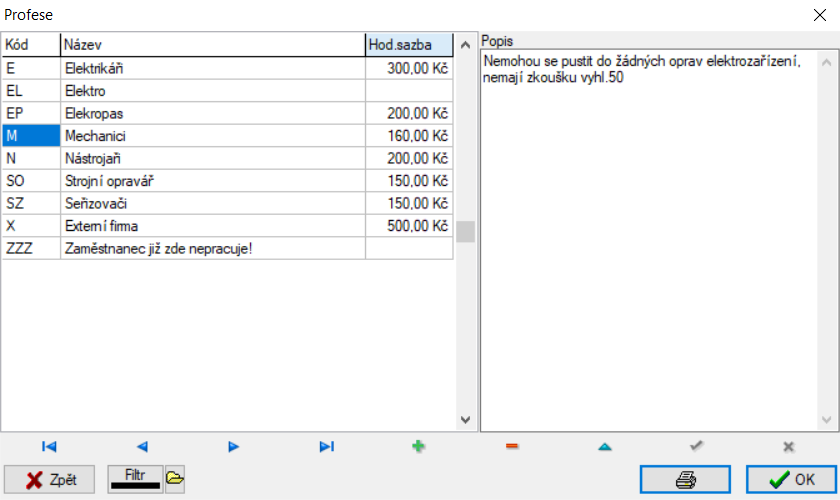The image size is (840, 500).
Task: Select row code X
Action: pyautogui.click(x=31, y=226)
